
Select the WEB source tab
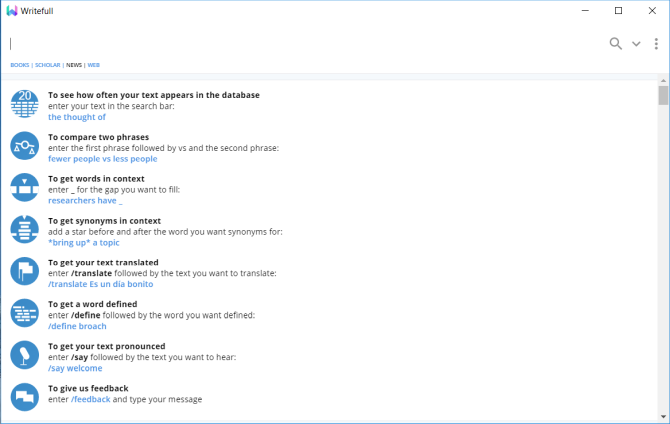click(x=94, y=64)
